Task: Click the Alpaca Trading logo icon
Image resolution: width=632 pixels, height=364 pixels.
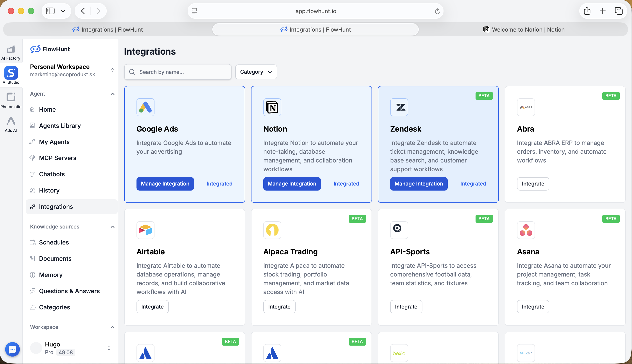Action: tap(272, 230)
